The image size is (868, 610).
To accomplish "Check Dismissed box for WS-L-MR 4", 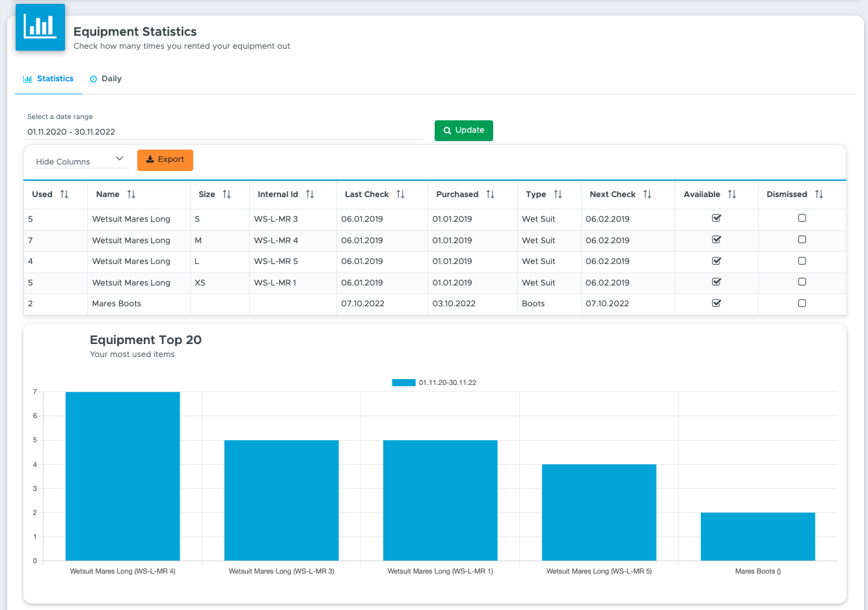I will 802,240.
